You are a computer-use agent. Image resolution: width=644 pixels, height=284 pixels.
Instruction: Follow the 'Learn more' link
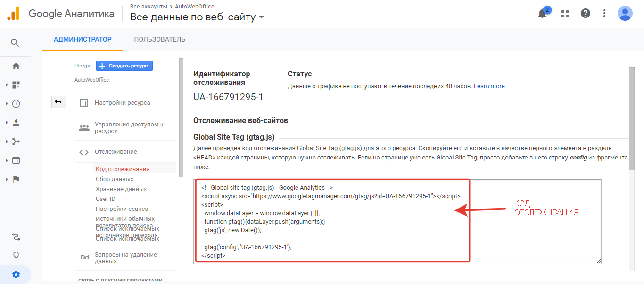pyautogui.click(x=489, y=86)
